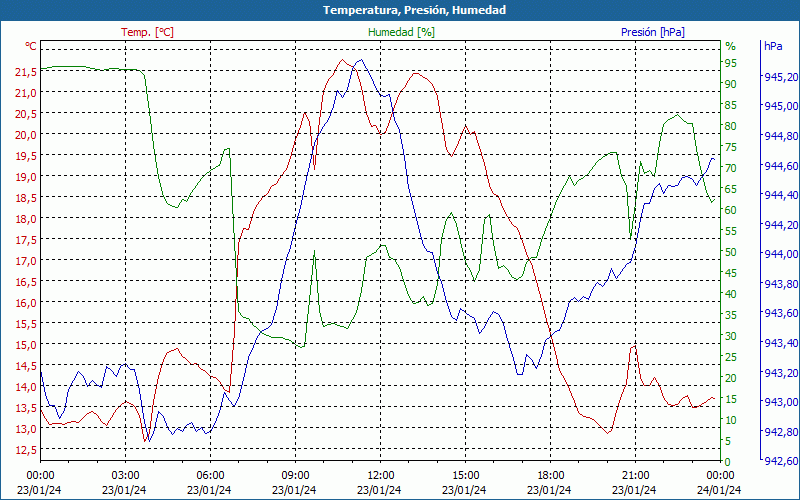Screen dimensions: 800x500
Task: Click "20,0" on the temperature axis
Action: click(26, 135)
